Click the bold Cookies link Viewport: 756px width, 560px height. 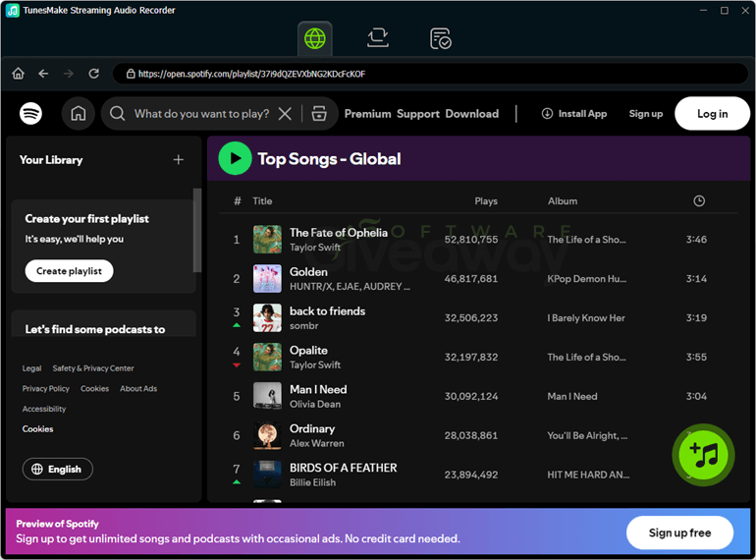pyautogui.click(x=37, y=428)
